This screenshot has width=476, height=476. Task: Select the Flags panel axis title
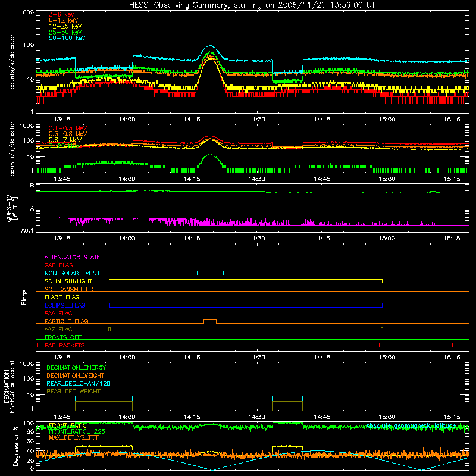tap(24, 297)
